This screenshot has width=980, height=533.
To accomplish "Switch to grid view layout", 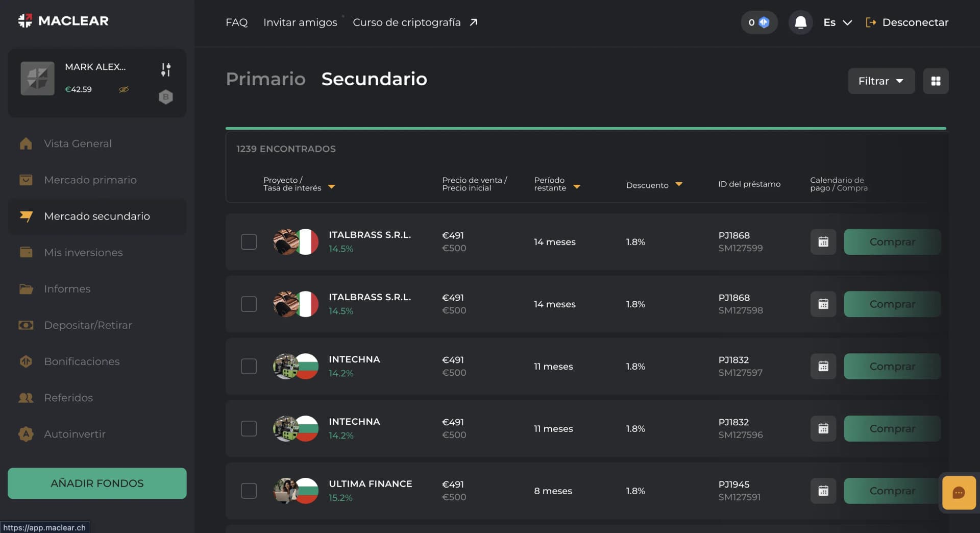I will pos(936,81).
